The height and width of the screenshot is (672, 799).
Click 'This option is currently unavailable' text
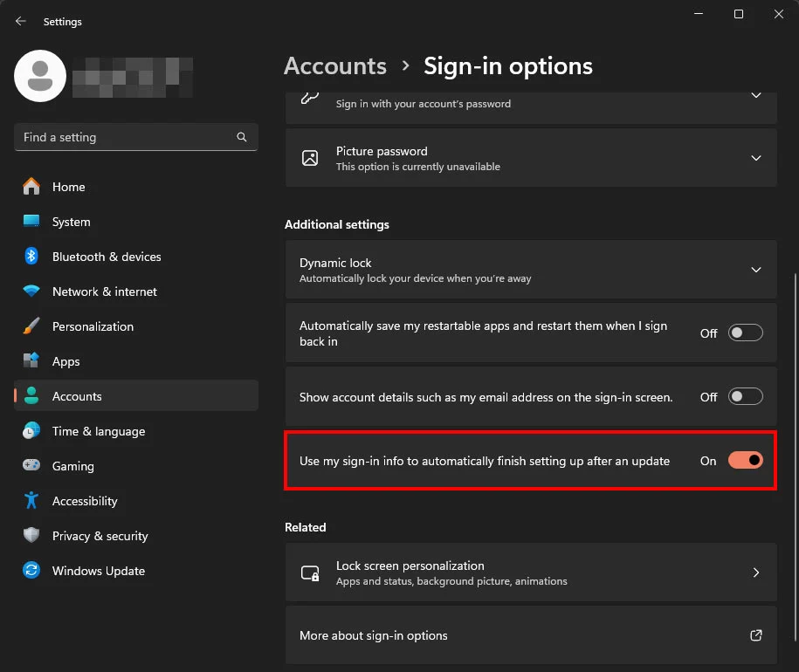click(x=418, y=167)
